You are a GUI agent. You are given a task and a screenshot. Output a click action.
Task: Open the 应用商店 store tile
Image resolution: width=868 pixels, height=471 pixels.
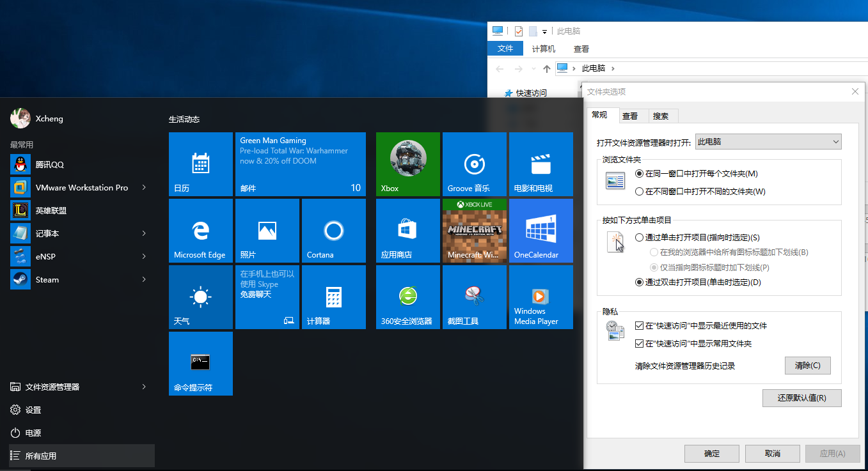point(408,231)
